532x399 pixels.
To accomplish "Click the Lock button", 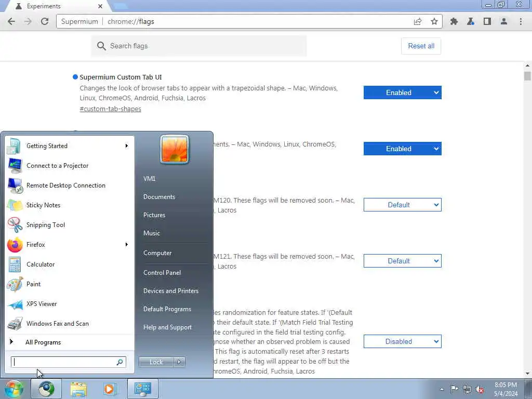I will coord(156,362).
